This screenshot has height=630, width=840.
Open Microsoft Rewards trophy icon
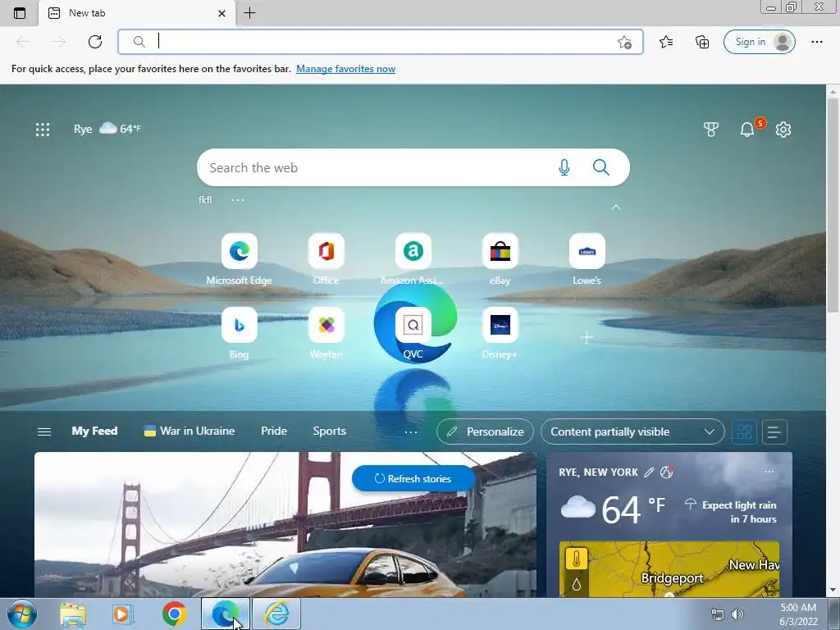[710, 129]
